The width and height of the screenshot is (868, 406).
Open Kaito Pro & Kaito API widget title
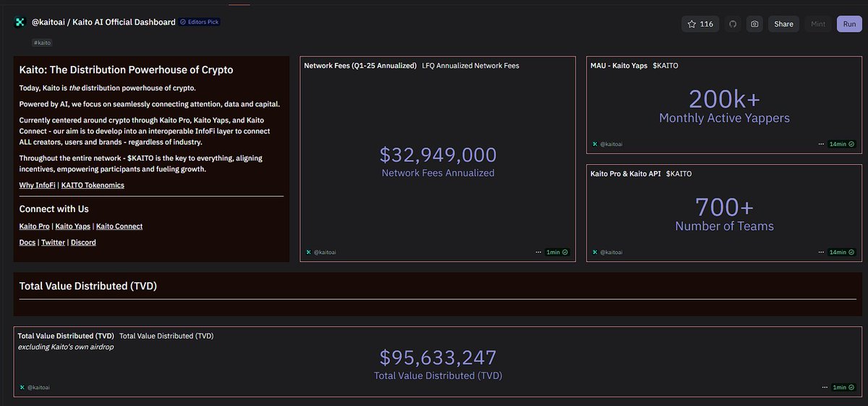(x=626, y=174)
